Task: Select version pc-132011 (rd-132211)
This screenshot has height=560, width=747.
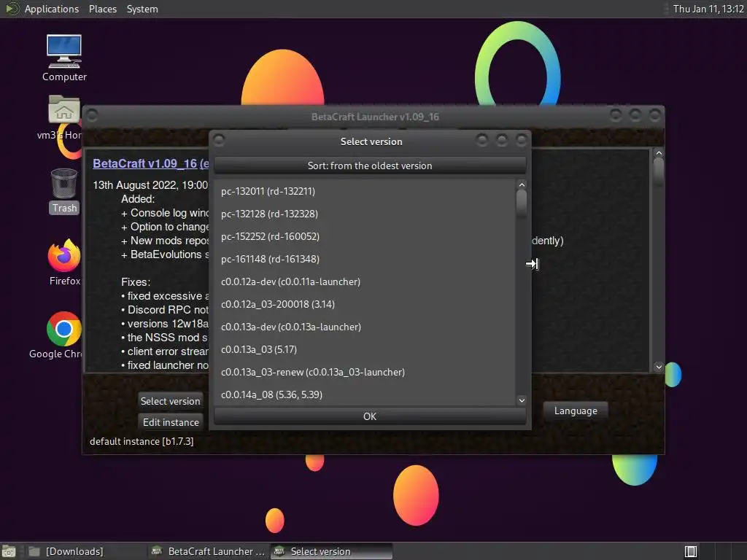Action: coord(365,191)
